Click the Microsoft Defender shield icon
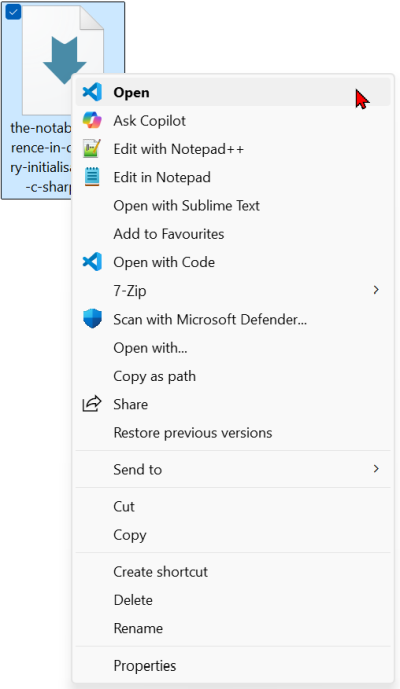400x689 pixels. 92,319
